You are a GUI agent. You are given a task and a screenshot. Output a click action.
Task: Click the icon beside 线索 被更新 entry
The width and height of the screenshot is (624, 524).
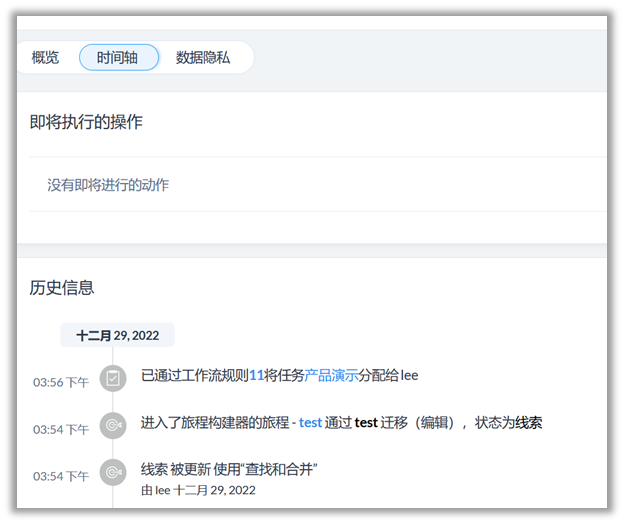tap(113, 472)
